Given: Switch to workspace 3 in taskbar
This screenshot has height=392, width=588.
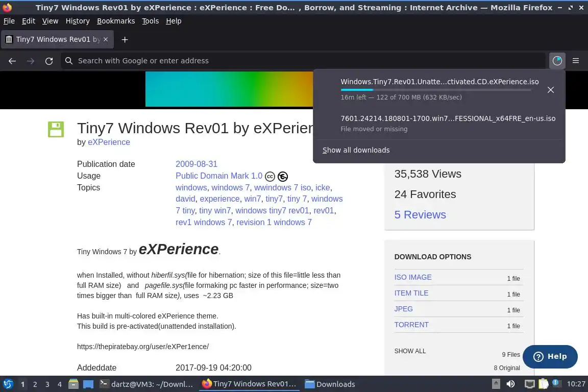Looking at the screenshot, I should [47, 384].
